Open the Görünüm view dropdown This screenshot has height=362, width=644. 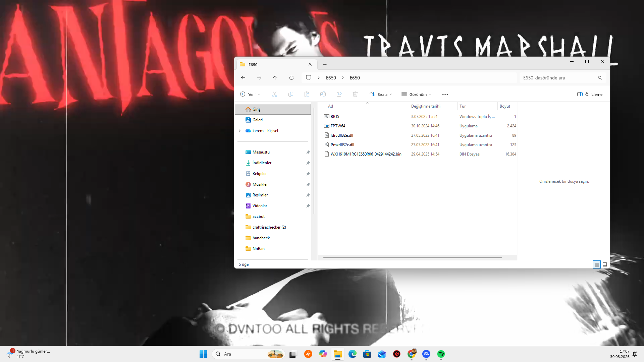click(x=416, y=95)
